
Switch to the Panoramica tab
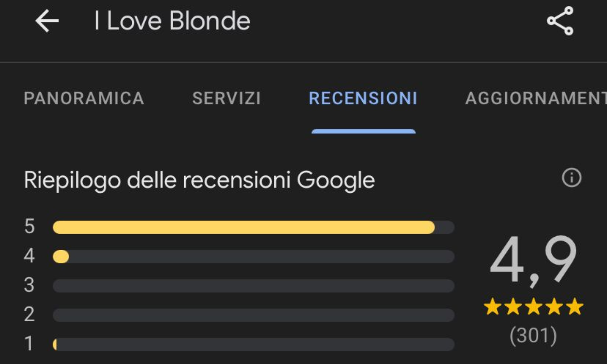84,98
